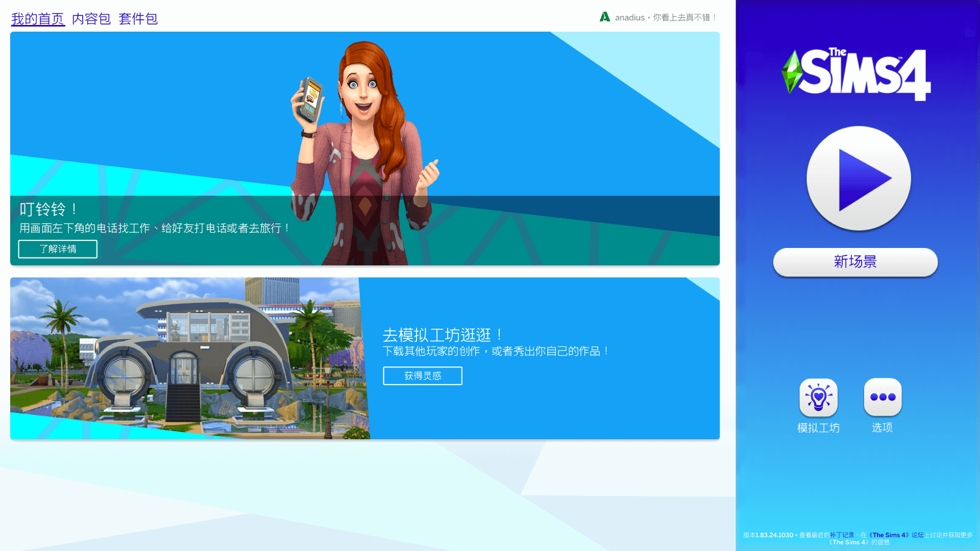
Task: Visit the《The Sims 4》论坛 forum link
Action: click(x=896, y=535)
